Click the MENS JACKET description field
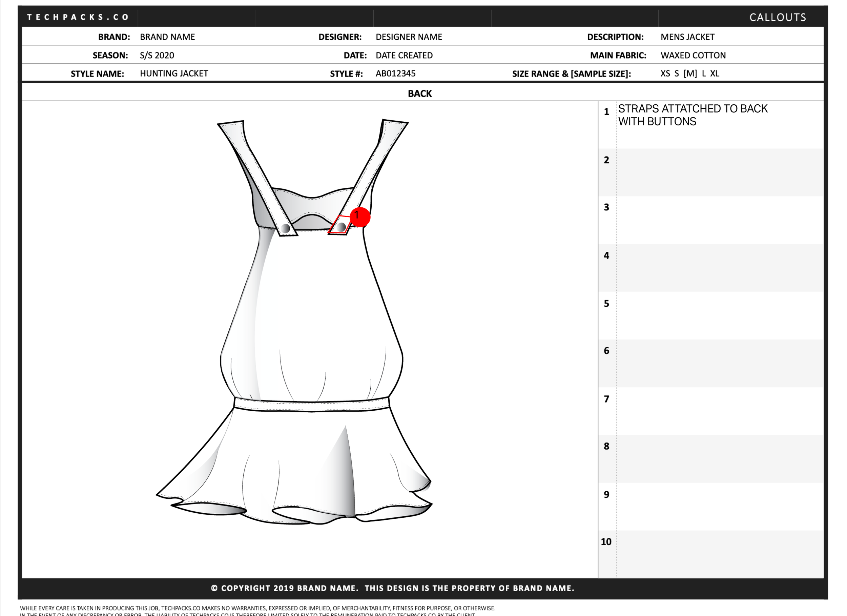The height and width of the screenshot is (616, 847). 687,37
